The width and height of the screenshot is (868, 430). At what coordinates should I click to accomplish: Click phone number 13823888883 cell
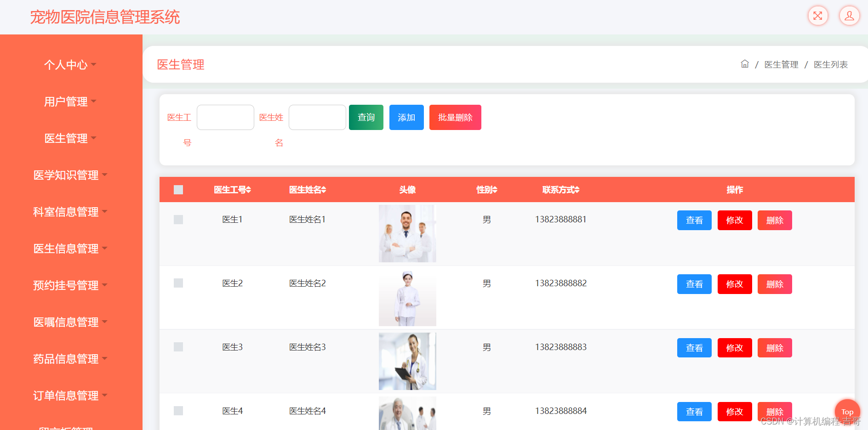pyautogui.click(x=561, y=347)
